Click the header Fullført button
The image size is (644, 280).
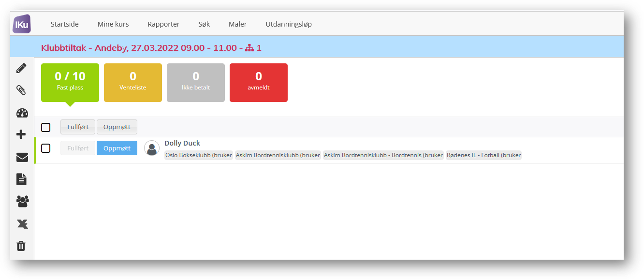pyautogui.click(x=78, y=127)
